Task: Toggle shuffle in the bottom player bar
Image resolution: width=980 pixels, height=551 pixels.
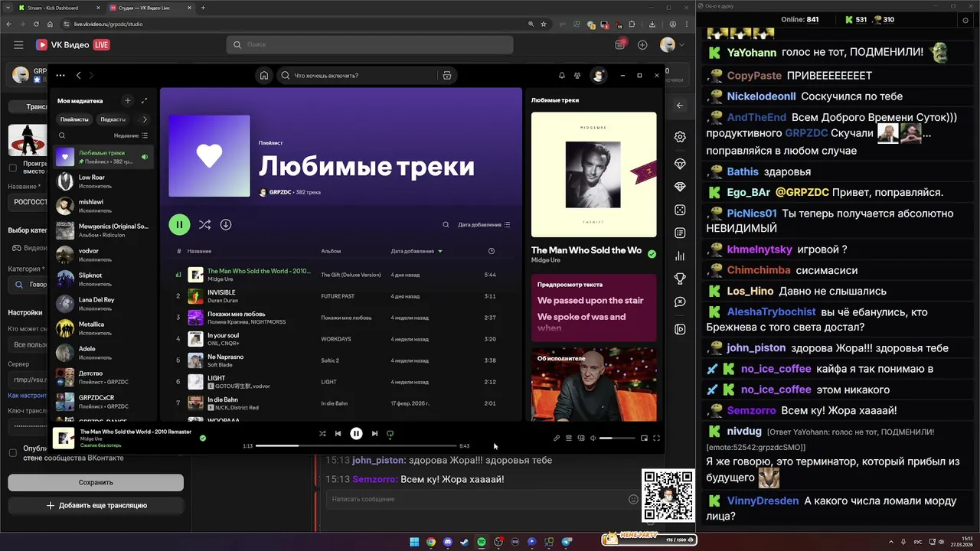Action: pos(322,433)
